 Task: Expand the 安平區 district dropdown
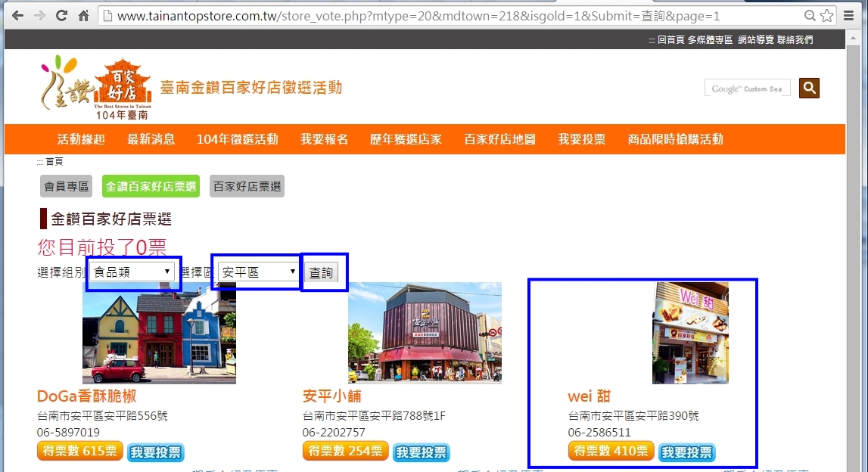coord(258,272)
